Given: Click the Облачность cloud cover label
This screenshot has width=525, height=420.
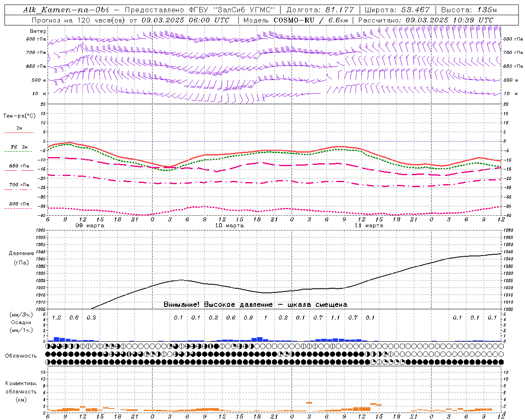Looking at the screenshot, I should click(x=21, y=356).
